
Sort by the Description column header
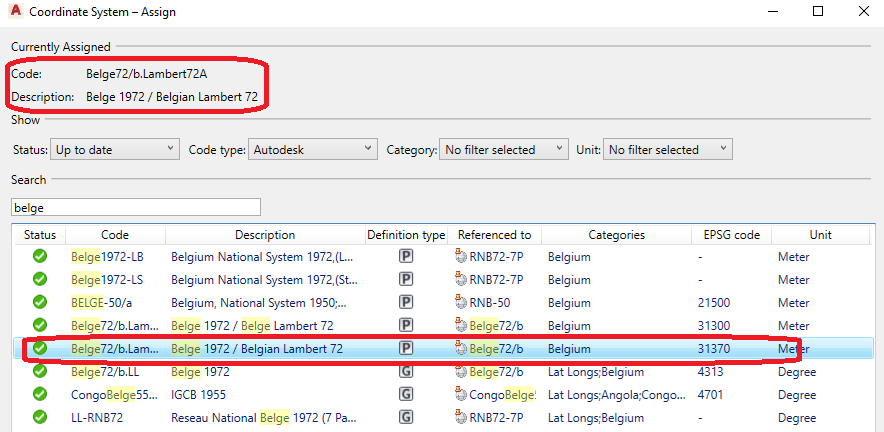265,235
